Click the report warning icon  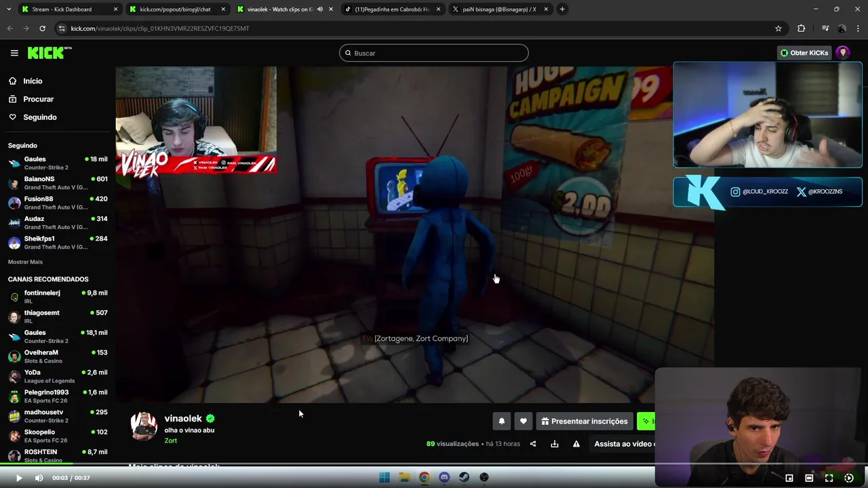576,444
